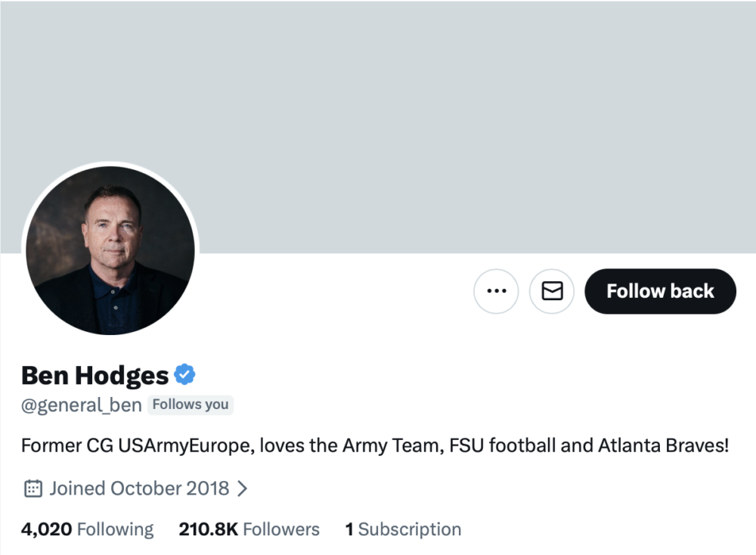Click the Ben Hodges display name

(95, 375)
